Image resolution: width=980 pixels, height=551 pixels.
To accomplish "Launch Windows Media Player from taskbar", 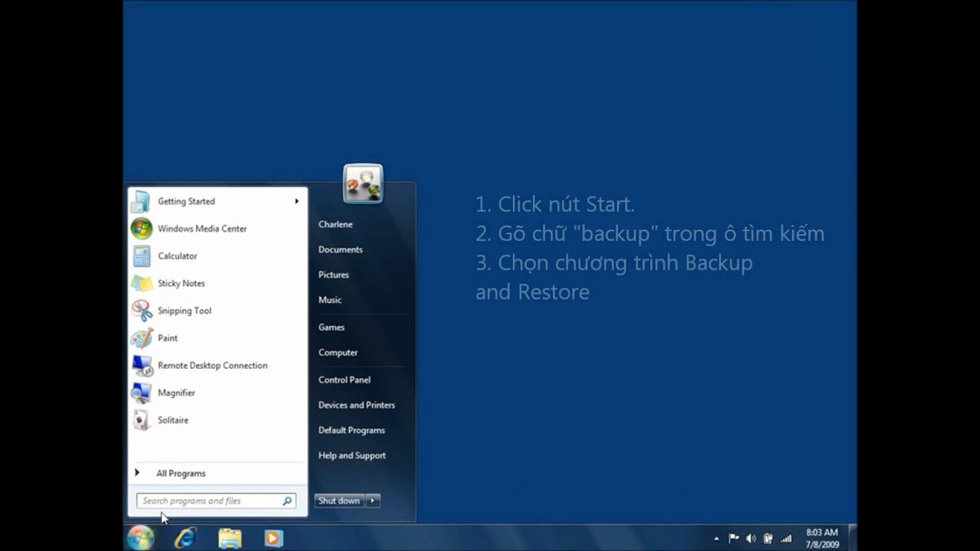I will click(x=273, y=538).
